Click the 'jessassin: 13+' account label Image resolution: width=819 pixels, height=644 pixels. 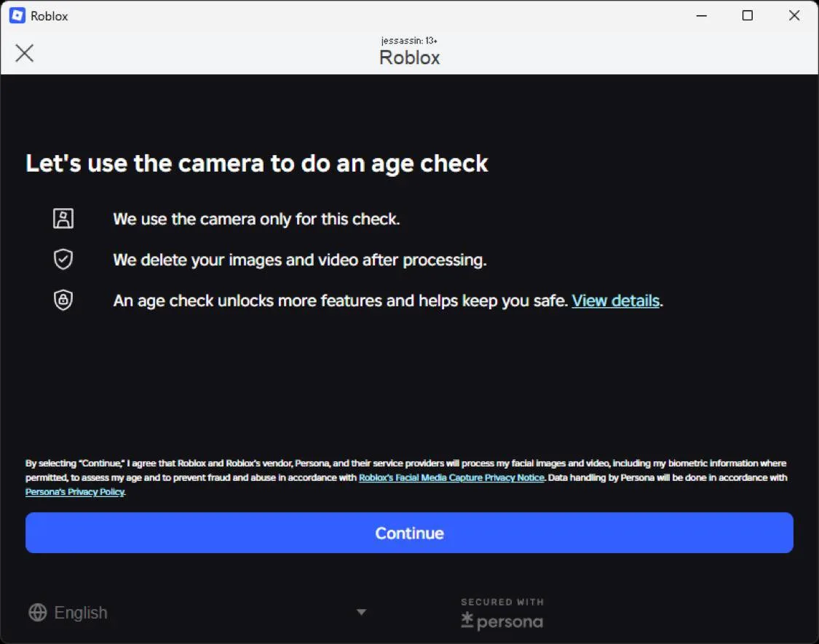tap(409, 40)
